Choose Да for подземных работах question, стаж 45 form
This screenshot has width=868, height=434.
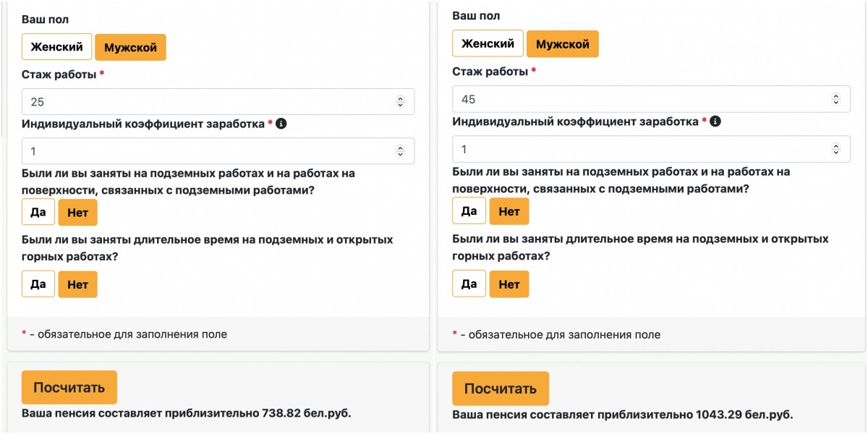click(x=469, y=211)
